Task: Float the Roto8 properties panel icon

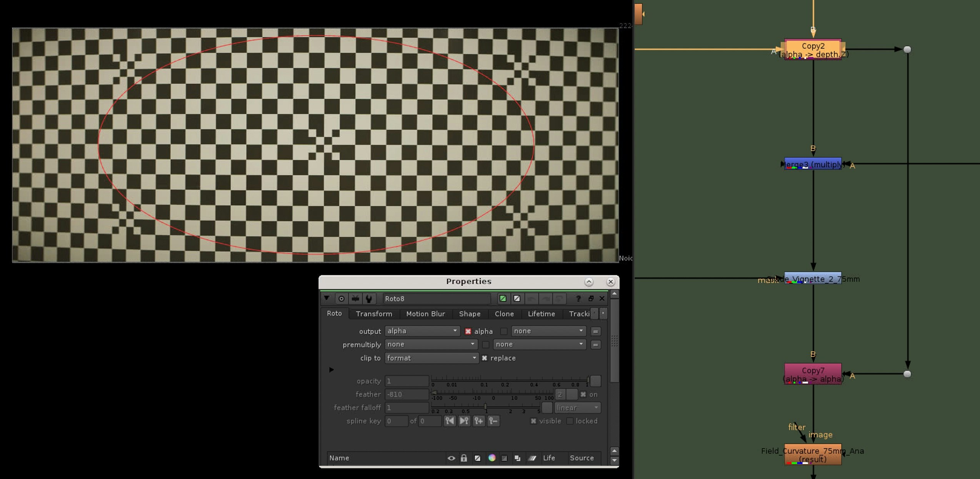Action: tap(591, 299)
